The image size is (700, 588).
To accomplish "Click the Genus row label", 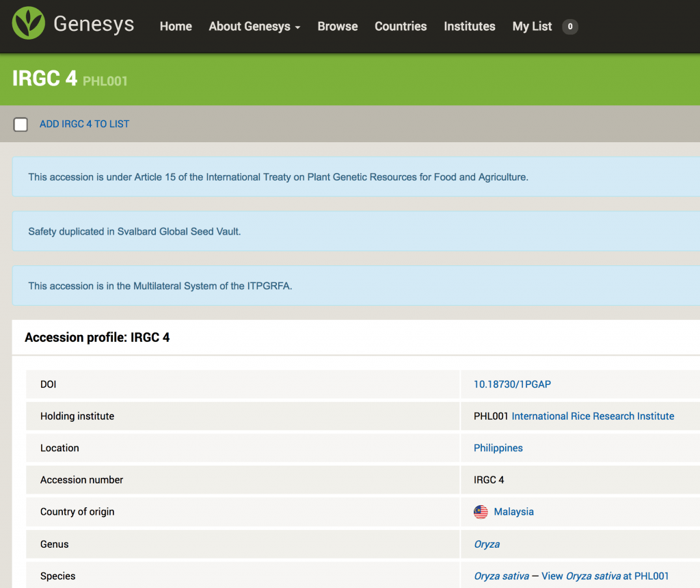I will pyautogui.click(x=55, y=544).
